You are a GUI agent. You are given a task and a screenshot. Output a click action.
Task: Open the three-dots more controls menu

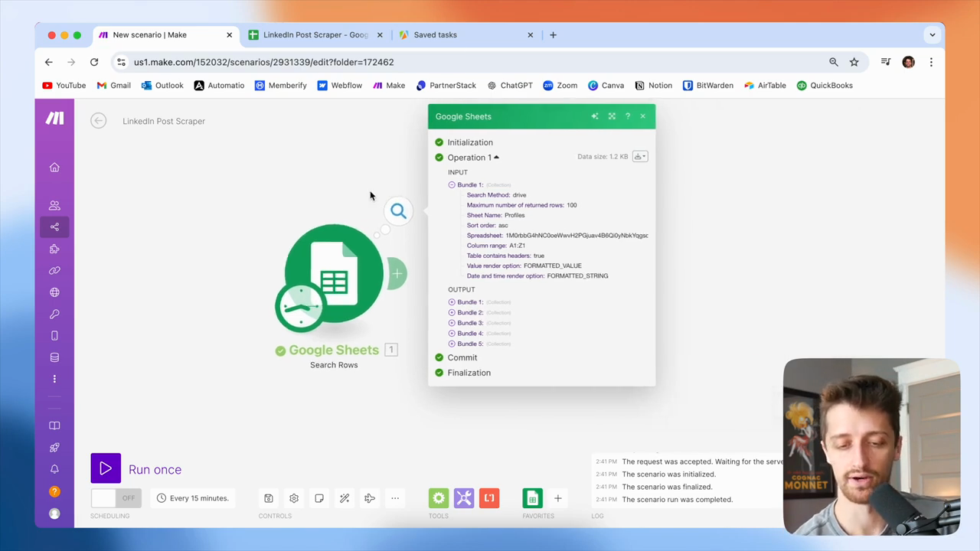point(395,498)
